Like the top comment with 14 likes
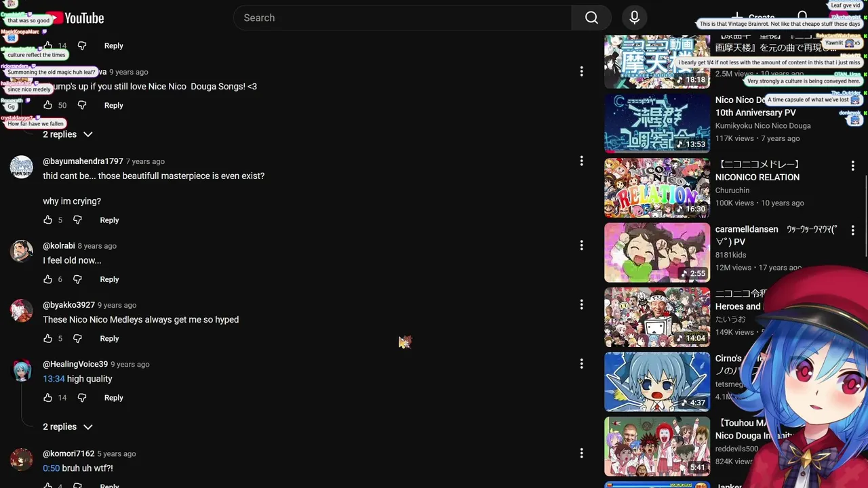This screenshot has width=868, height=488. [47, 45]
